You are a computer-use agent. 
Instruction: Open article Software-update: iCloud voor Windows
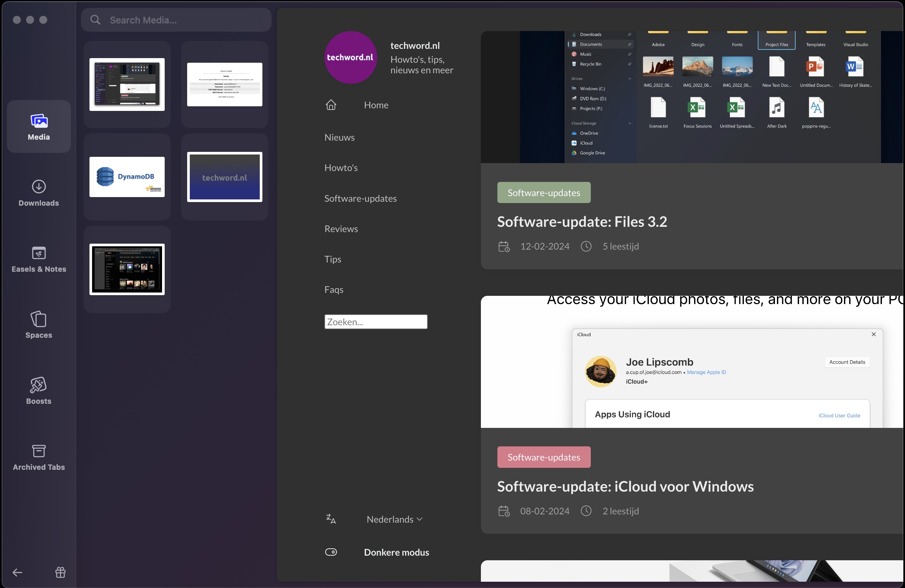[x=625, y=486]
